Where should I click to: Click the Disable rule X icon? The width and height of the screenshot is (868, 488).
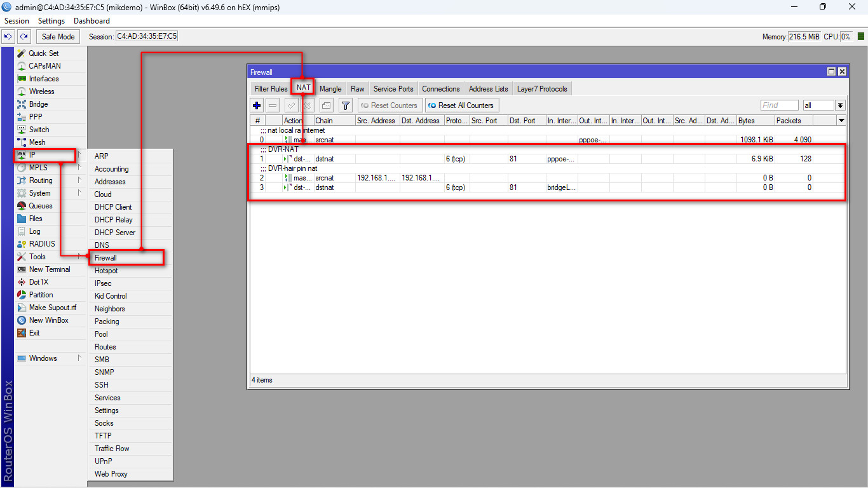pos(307,105)
